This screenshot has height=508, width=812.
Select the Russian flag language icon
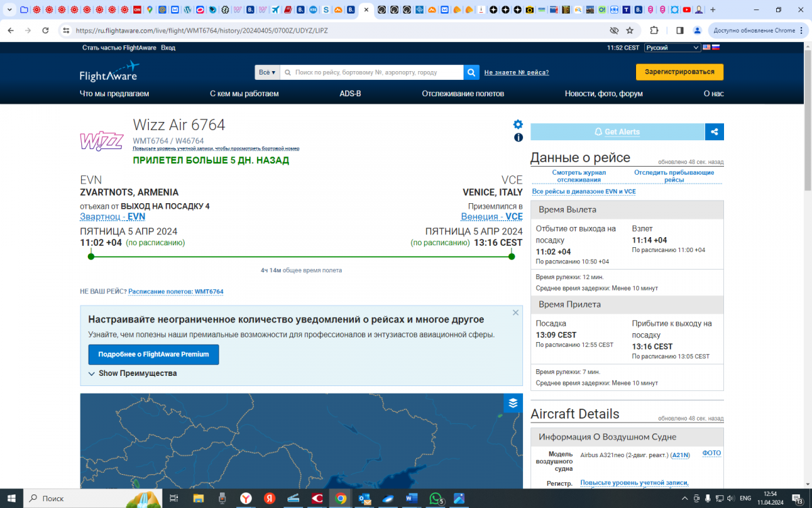tap(716, 47)
